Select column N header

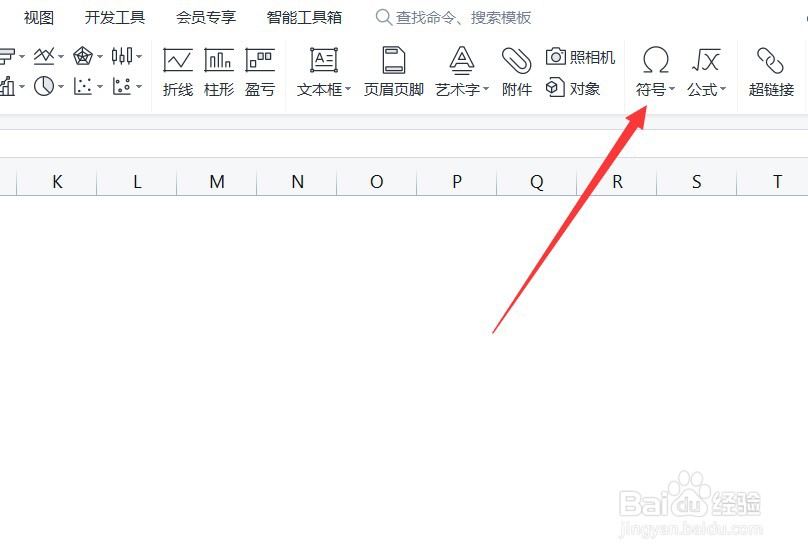(x=297, y=181)
